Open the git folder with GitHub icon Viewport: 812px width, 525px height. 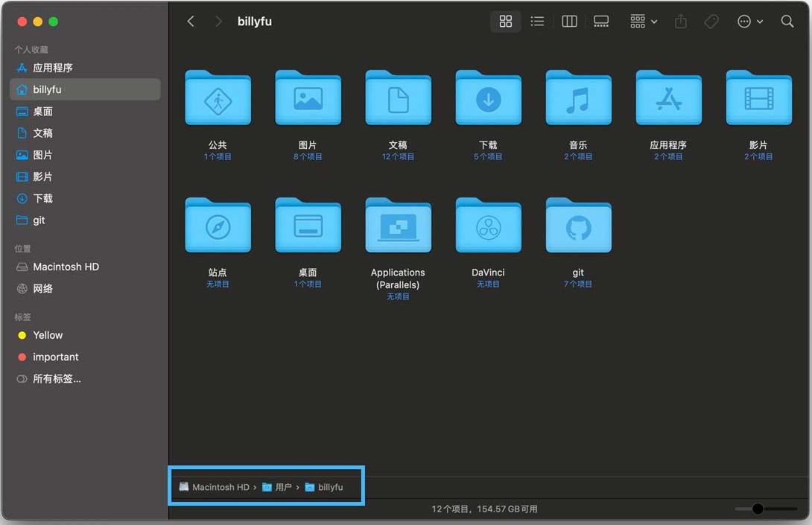(x=578, y=227)
